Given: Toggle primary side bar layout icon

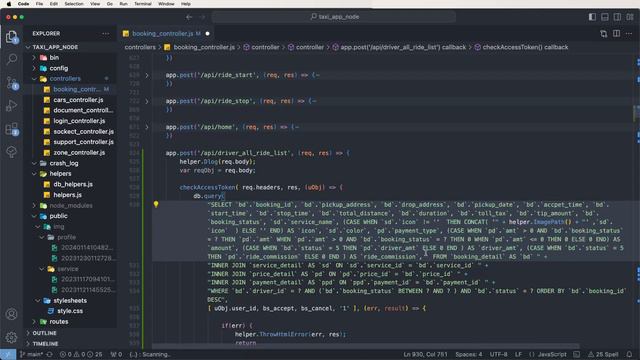Looking at the screenshot, I should click(592, 17).
